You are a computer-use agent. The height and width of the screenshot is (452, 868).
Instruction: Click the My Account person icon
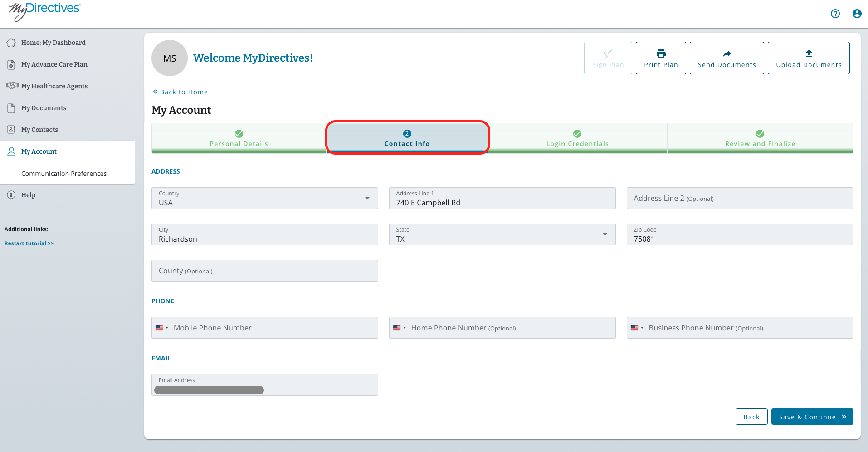coord(11,151)
